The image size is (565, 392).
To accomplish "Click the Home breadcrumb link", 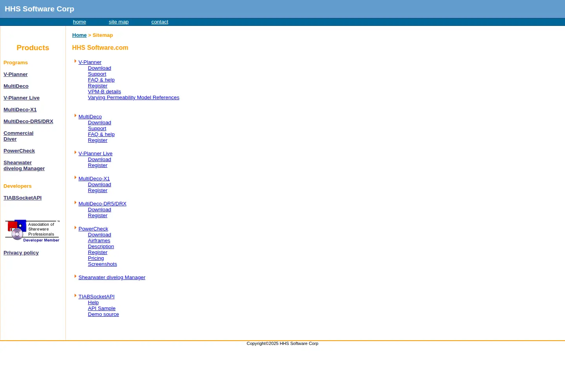I will point(79,35).
